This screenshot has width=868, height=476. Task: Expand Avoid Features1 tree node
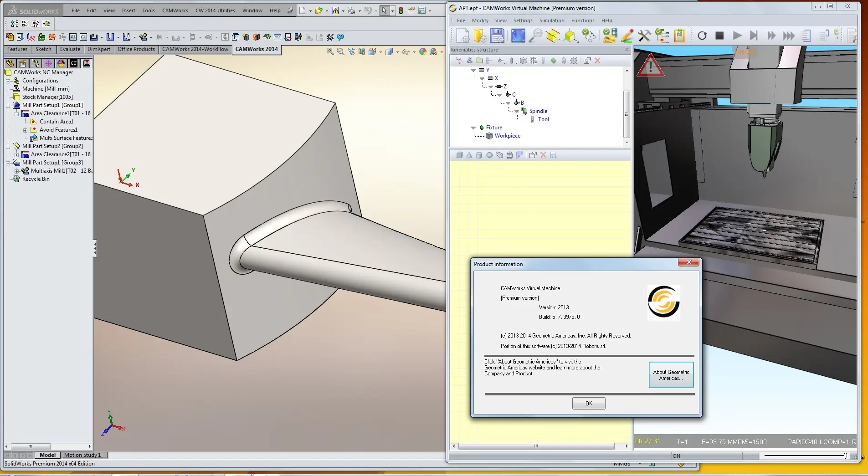pos(25,130)
